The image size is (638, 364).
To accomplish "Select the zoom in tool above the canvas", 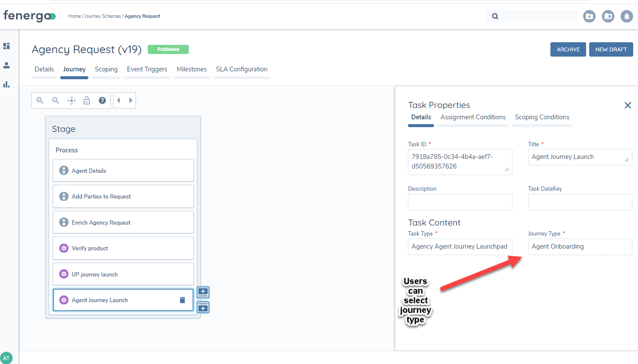I will 40,100.
